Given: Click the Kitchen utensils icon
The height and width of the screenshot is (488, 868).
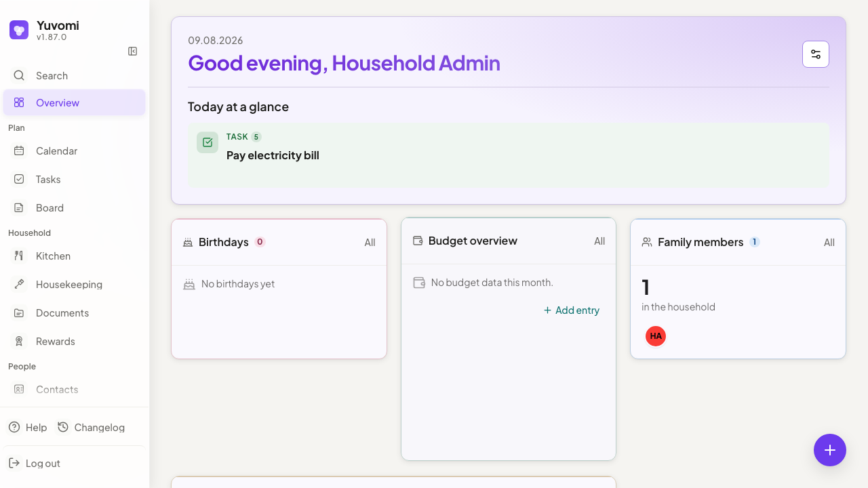Looking at the screenshot, I should point(19,256).
